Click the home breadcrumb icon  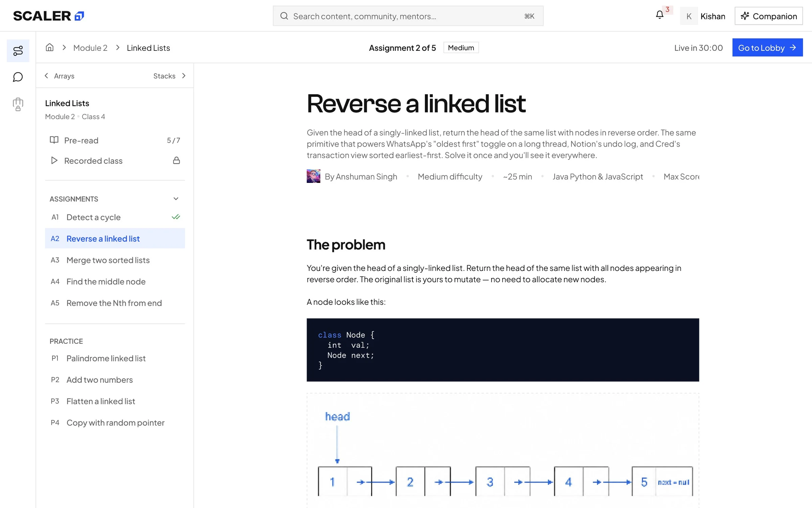pos(50,47)
